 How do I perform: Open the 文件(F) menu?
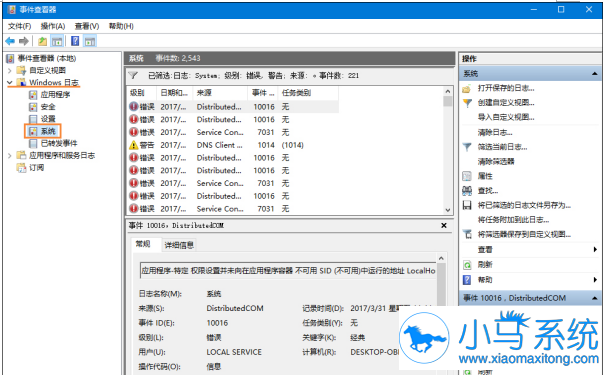pos(19,26)
